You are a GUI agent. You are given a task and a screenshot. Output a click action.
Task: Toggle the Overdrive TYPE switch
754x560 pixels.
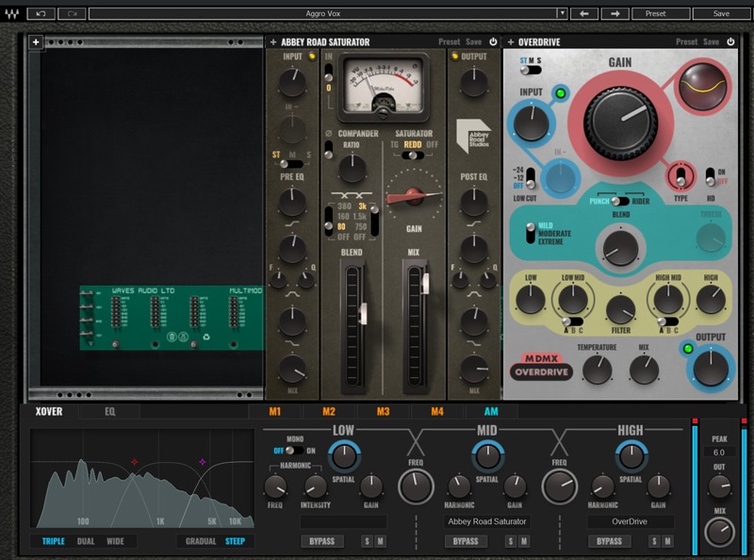(680, 175)
